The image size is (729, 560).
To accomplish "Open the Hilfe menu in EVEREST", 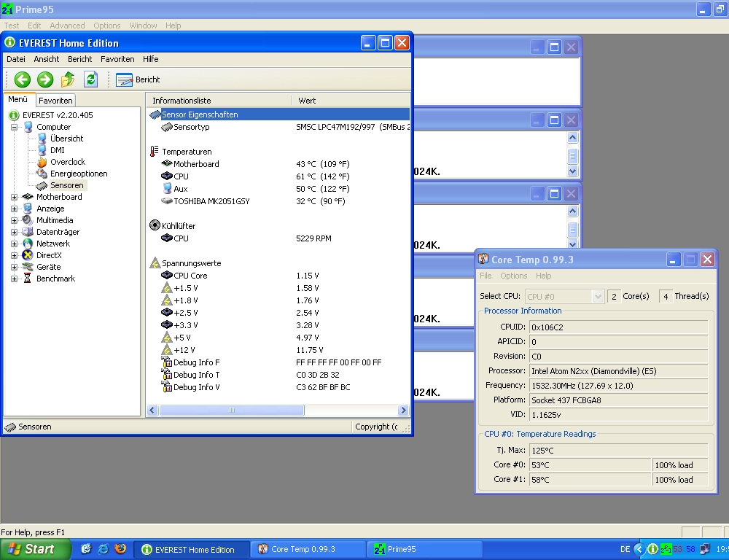I will click(151, 59).
